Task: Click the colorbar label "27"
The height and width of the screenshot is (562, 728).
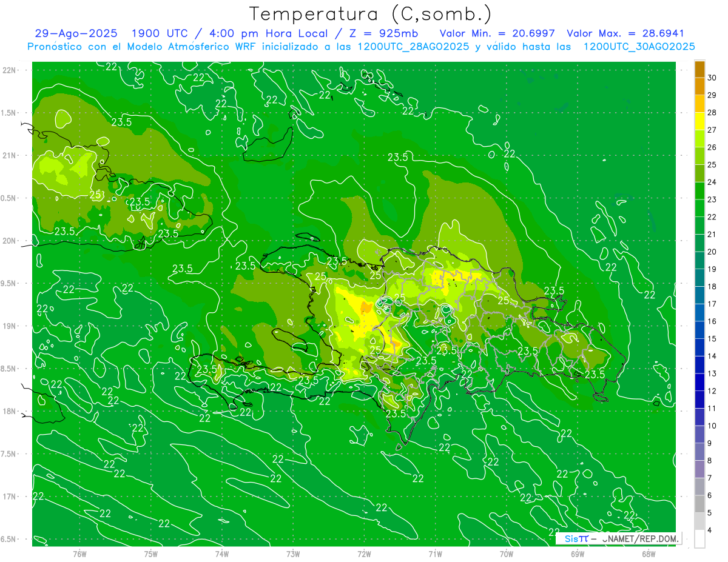Action: coord(712,130)
